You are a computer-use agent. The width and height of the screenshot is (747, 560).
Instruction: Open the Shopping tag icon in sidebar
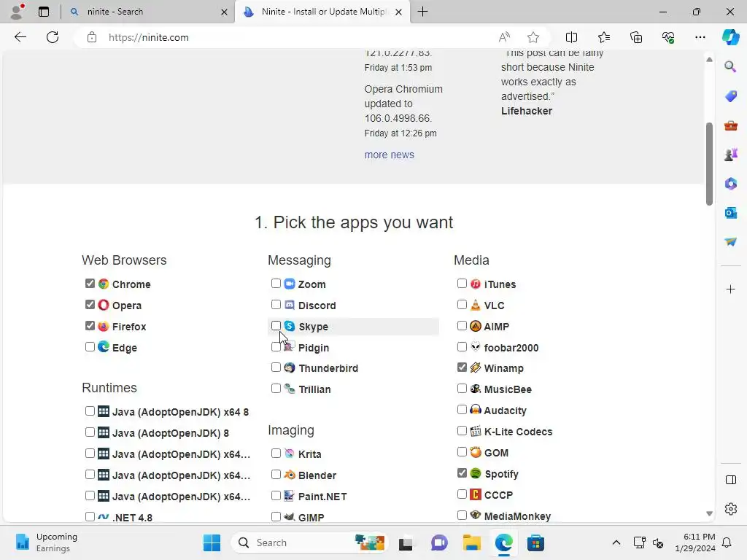click(x=730, y=96)
